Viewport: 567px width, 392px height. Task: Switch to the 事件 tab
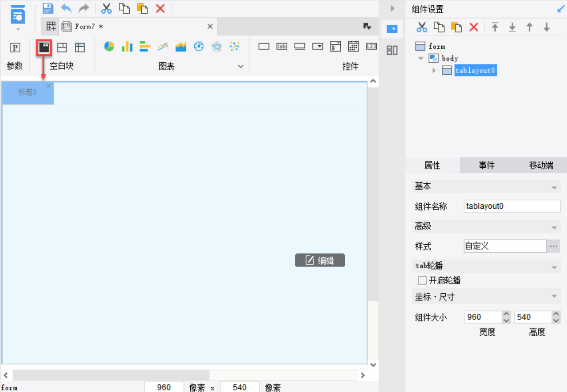(x=486, y=165)
